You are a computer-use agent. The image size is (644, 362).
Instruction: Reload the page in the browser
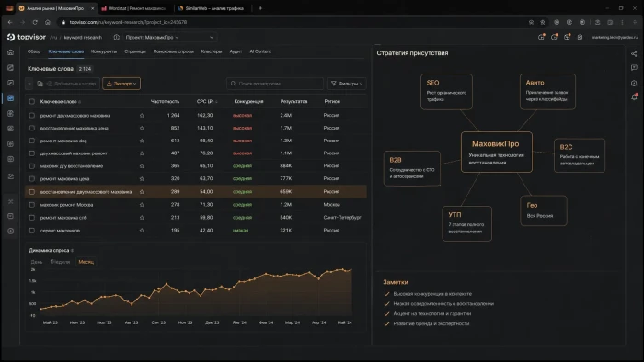[x=35, y=22]
